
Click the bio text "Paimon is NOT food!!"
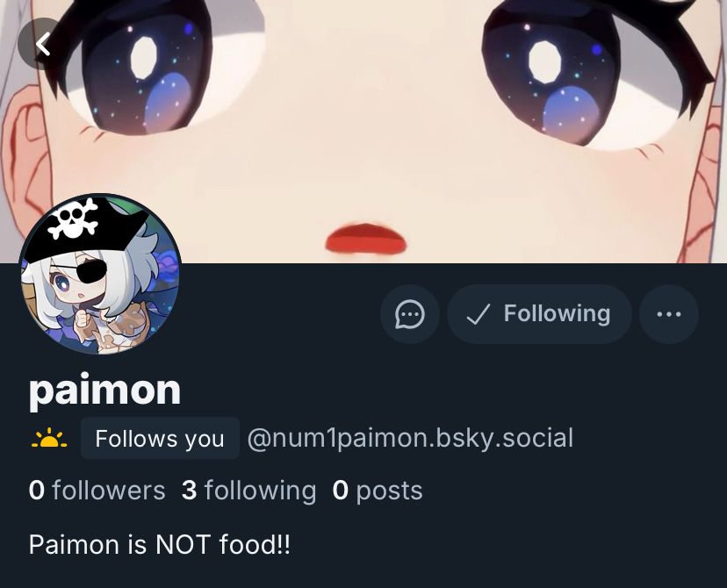click(160, 544)
